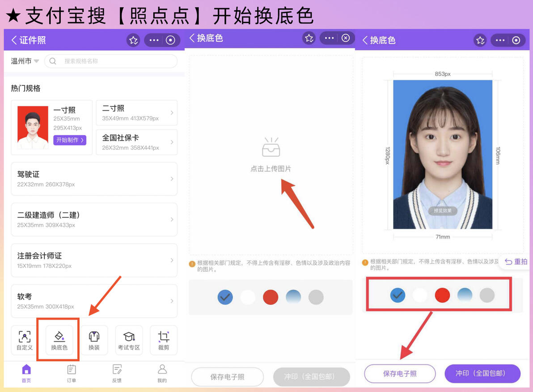Select the white background on middle screen

[248, 297]
